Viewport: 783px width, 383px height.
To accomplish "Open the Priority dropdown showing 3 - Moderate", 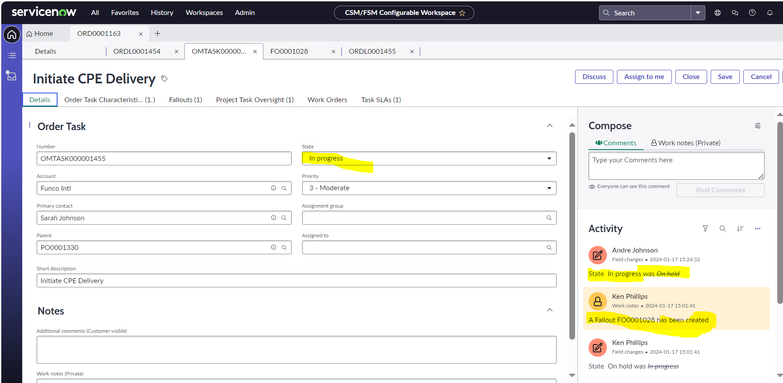I will tap(429, 188).
